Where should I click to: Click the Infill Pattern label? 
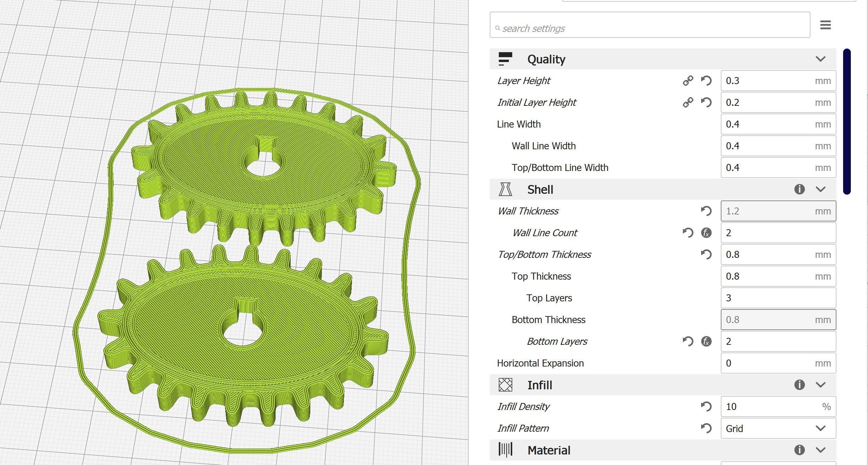tap(523, 429)
